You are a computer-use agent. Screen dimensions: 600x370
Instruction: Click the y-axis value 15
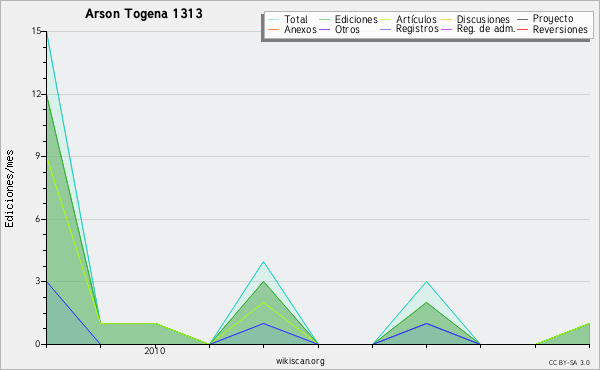pos(36,31)
